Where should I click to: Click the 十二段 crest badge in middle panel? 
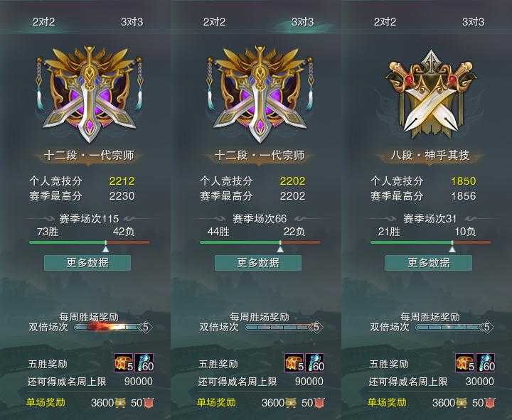260,94
